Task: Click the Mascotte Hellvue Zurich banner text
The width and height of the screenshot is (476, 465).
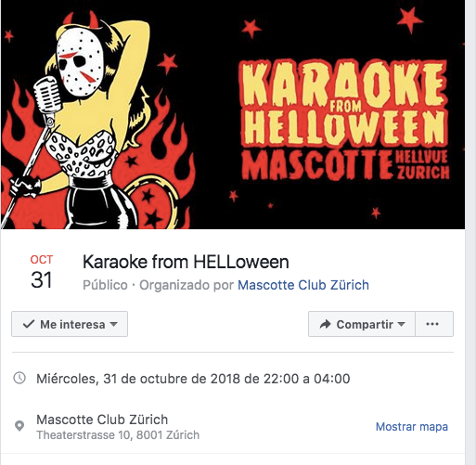Action: [x=345, y=164]
